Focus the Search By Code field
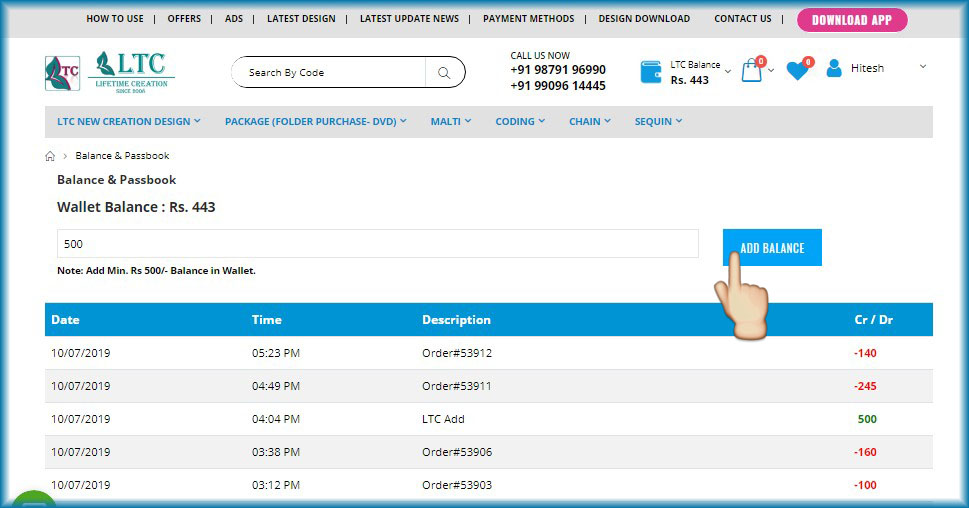 coord(330,72)
